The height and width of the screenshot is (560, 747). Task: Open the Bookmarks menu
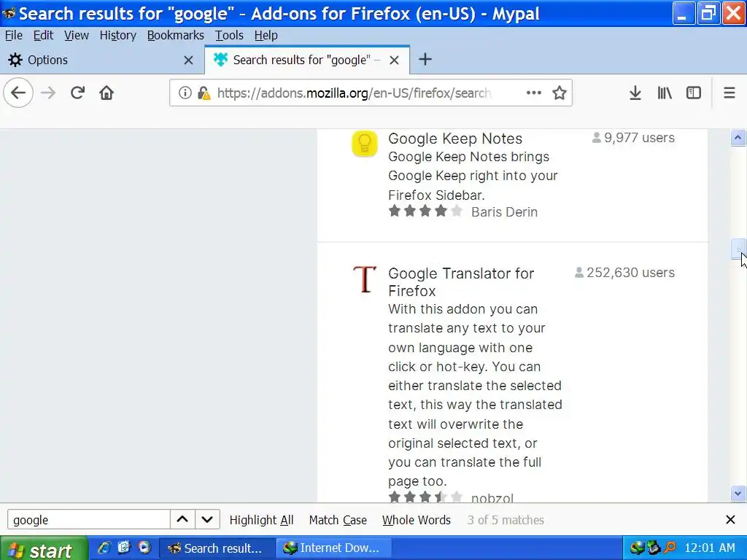point(175,35)
